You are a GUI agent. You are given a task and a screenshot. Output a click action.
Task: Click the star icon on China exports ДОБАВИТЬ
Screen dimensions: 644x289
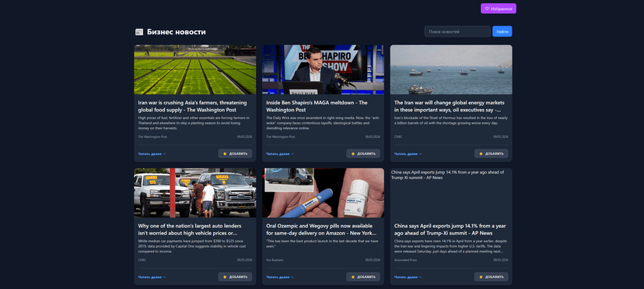(481, 277)
